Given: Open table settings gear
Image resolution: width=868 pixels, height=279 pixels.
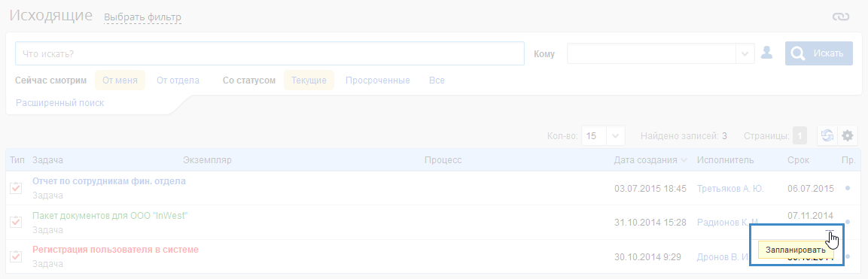Looking at the screenshot, I should tap(847, 135).
